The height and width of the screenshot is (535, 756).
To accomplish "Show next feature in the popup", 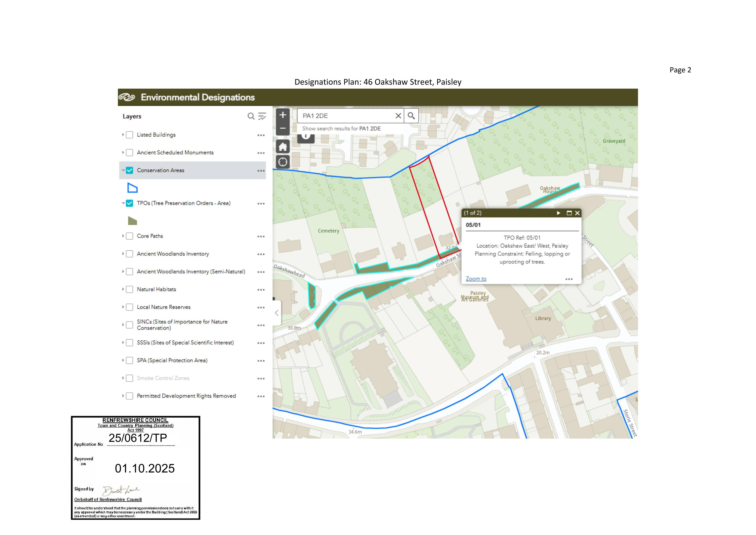I will [x=559, y=213].
